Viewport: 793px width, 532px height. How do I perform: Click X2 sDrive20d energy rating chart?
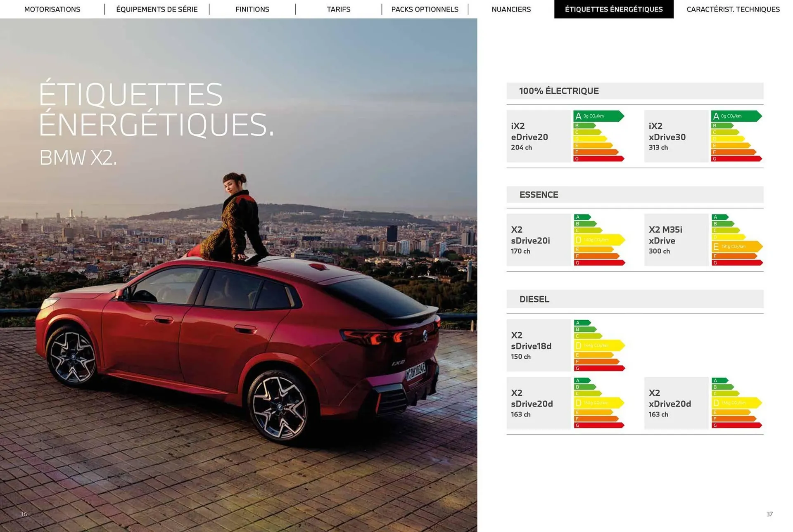599,403
